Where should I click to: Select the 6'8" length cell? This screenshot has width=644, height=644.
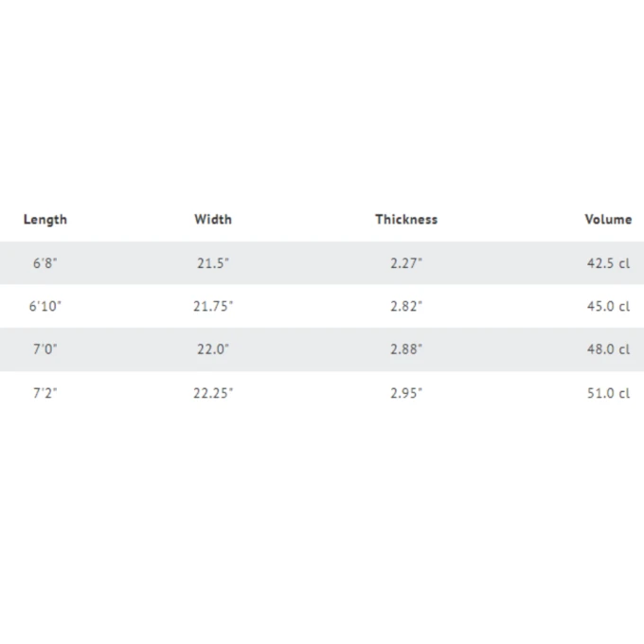(45, 263)
